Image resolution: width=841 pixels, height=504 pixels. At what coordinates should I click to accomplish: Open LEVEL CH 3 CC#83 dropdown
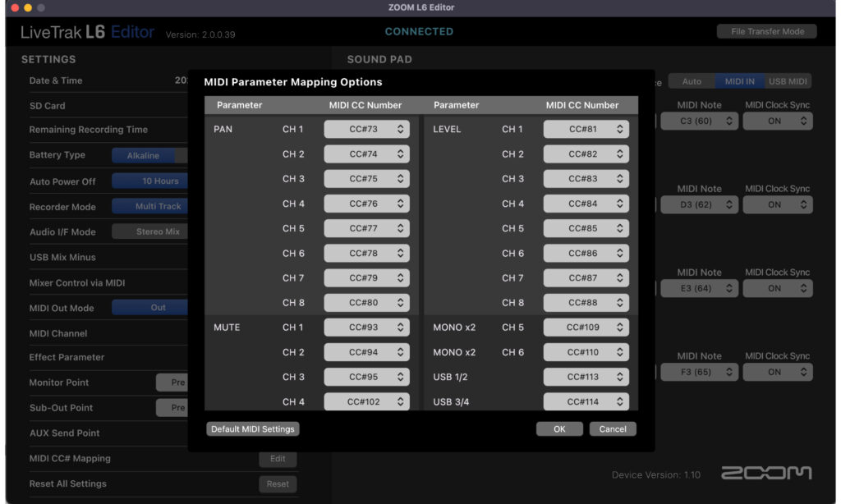(x=586, y=179)
